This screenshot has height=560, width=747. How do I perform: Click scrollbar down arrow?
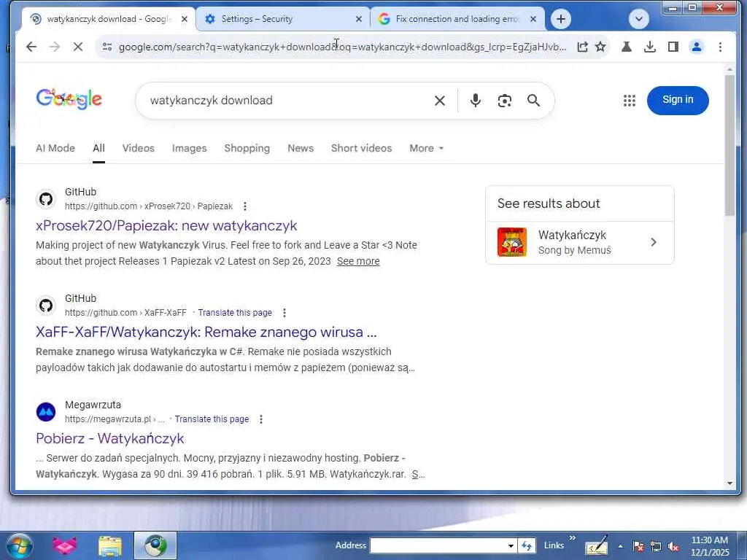[729, 483]
